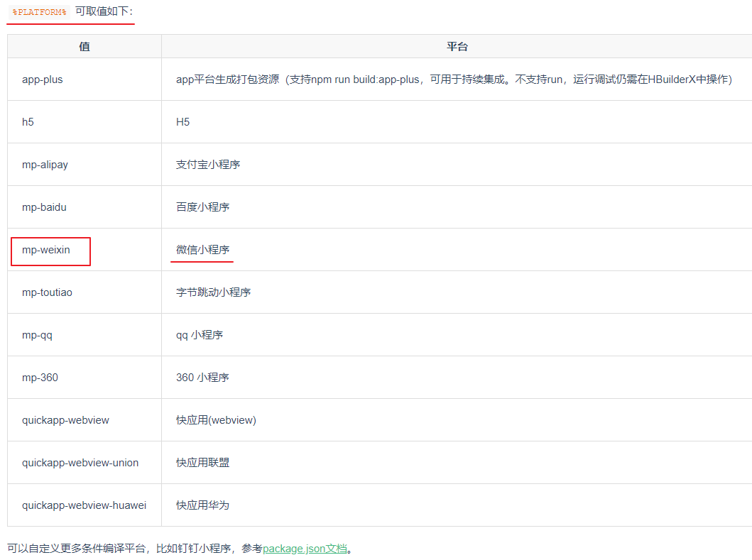This screenshot has width=752, height=560.
Task: Open the package.json文档 link
Action: coord(305,549)
